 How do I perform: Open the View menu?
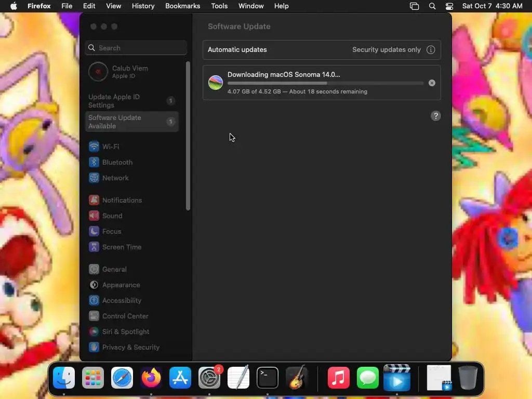click(114, 6)
